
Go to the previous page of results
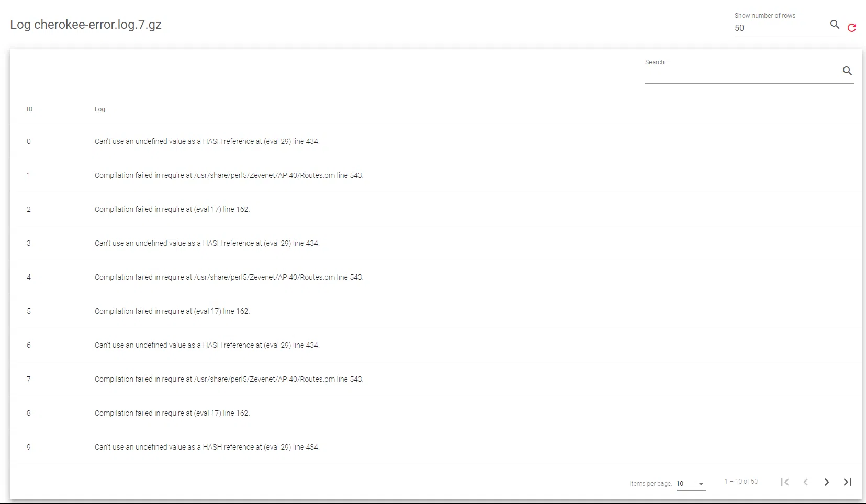[806, 482]
